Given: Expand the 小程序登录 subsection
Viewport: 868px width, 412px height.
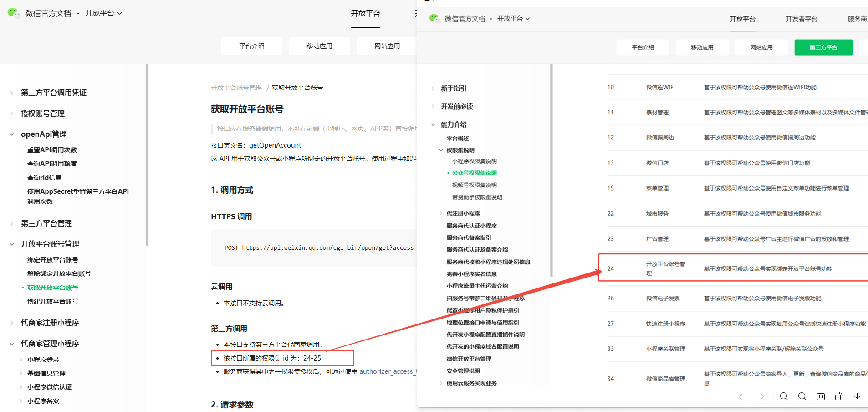Looking at the screenshot, I should (21, 360).
